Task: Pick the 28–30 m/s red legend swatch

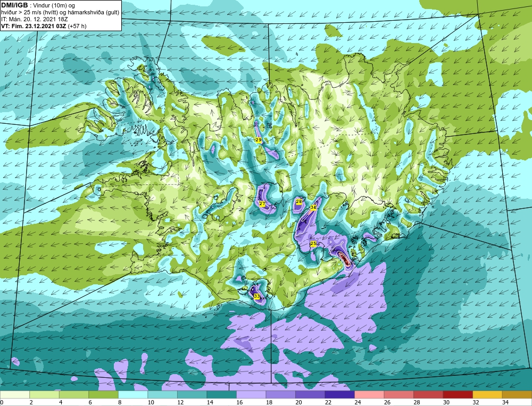Action: click(x=428, y=395)
